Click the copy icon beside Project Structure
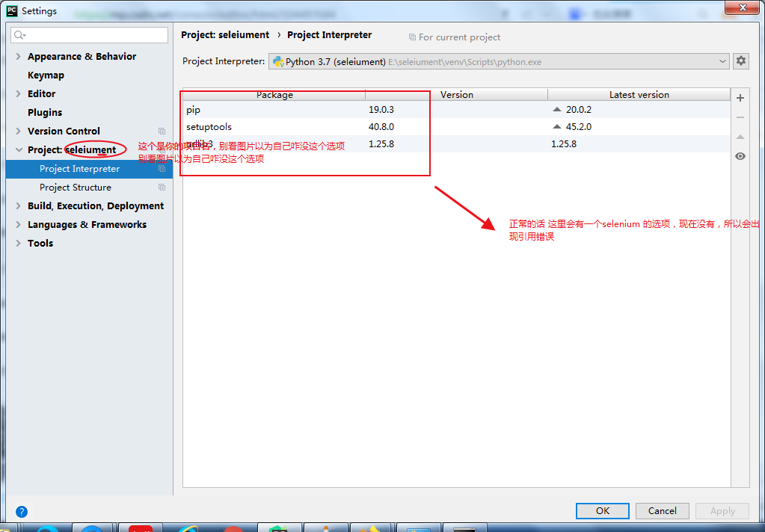Image resolution: width=765 pixels, height=532 pixels. (162, 188)
